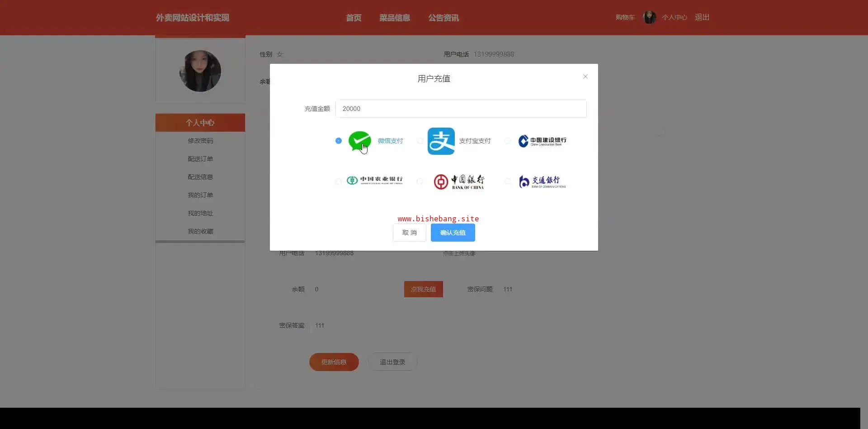Open 我的订单 in the sidebar
The height and width of the screenshot is (429, 868).
click(x=200, y=195)
